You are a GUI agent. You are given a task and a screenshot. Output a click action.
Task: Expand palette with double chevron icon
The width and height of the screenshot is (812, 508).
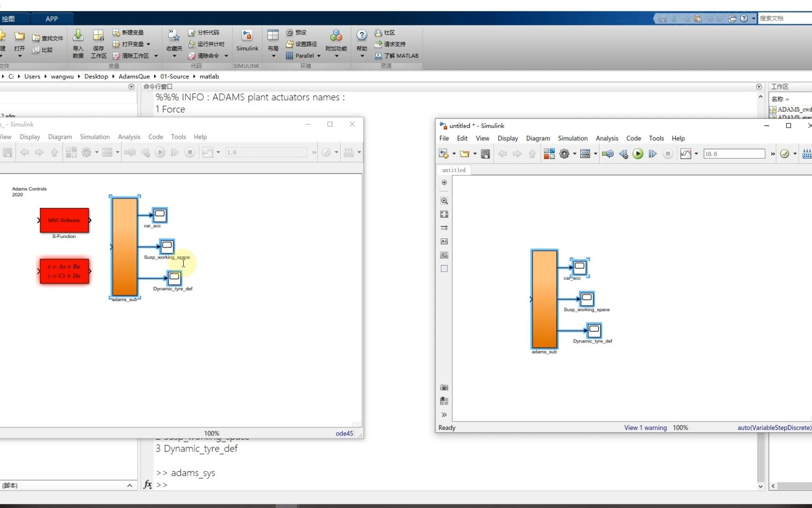tap(444, 415)
